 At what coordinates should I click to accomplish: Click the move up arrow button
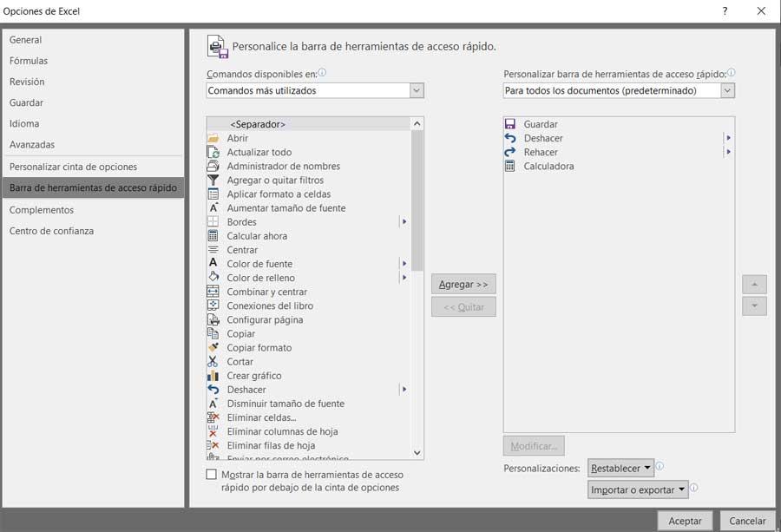click(x=754, y=285)
